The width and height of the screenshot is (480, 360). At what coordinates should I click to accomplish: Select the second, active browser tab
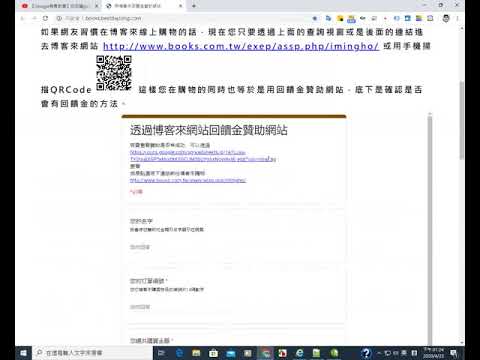tap(143, 6)
